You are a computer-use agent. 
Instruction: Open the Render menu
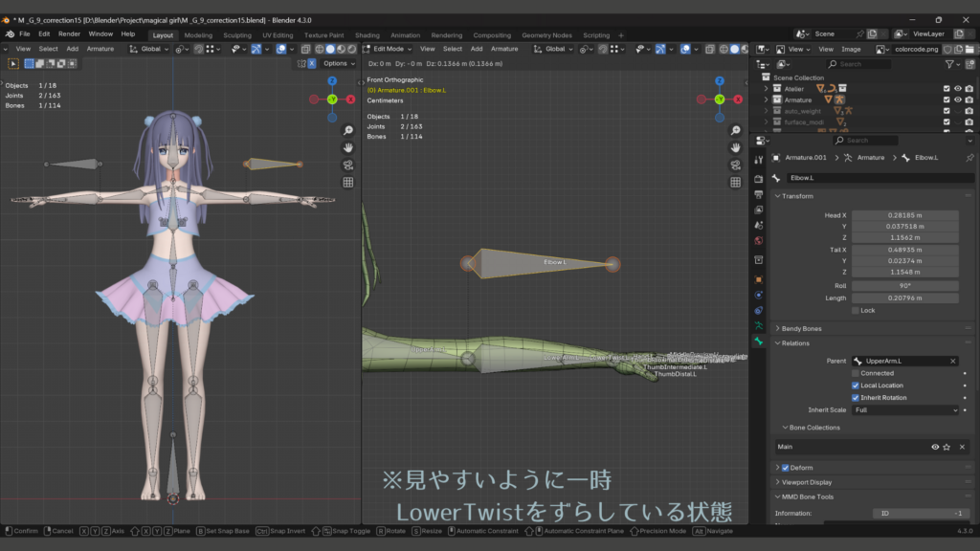[69, 34]
